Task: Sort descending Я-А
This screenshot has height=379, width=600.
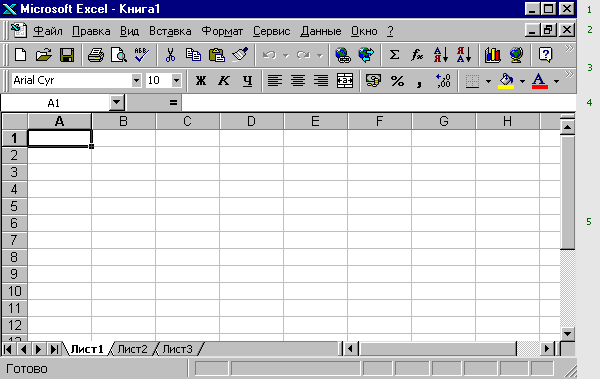Action: (464, 55)
